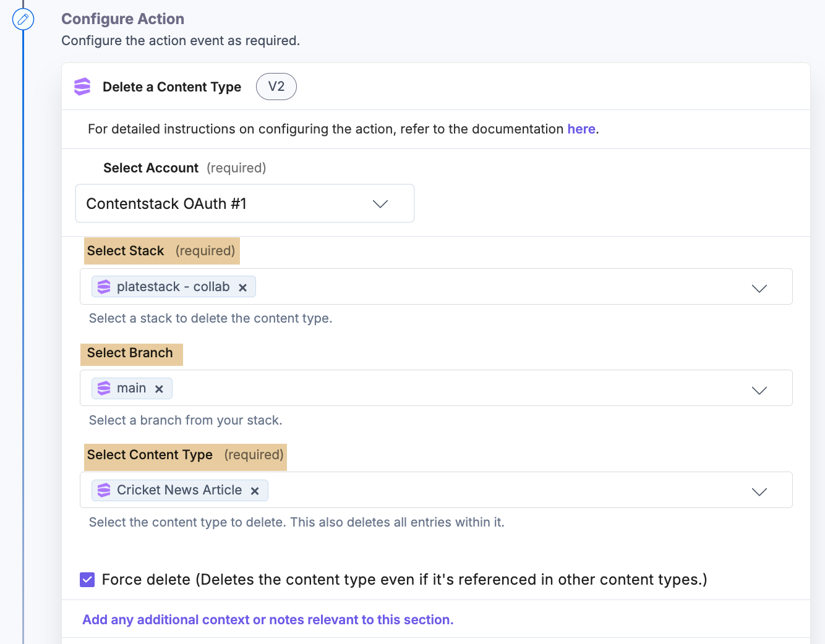Click the 'Select Stack' label

(x=126, y=251)
